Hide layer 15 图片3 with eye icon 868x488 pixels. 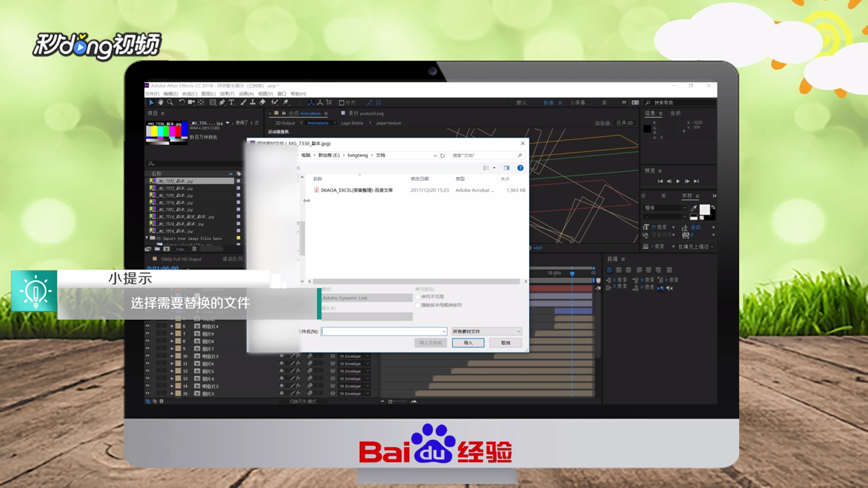[147, 393]
